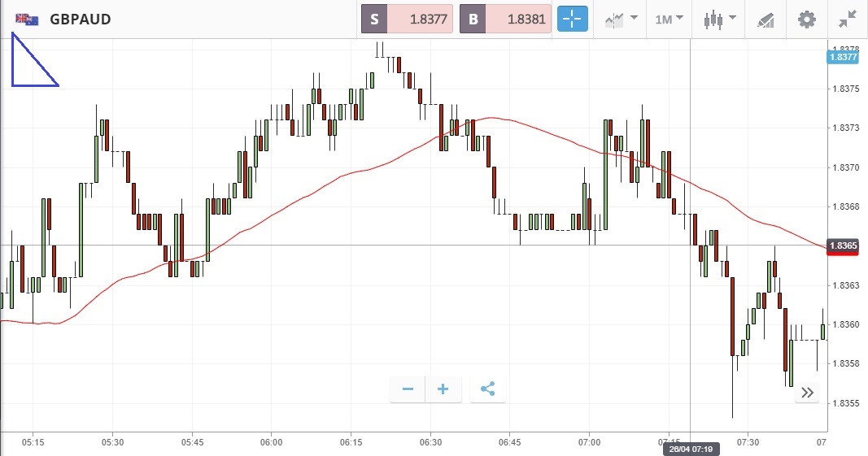868x456 pixels.
Task: Zoom out with the minus button
Action: pos(408,389)
